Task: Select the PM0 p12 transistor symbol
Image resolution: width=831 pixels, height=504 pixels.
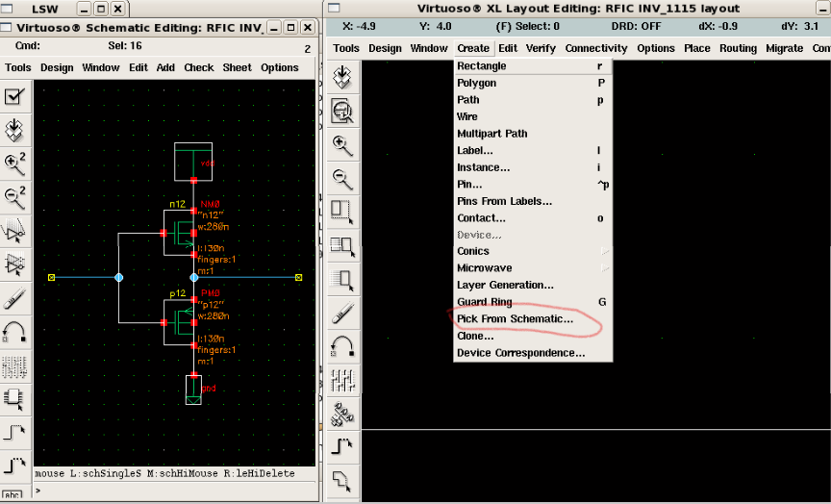Action: click(x=179, y=322)
